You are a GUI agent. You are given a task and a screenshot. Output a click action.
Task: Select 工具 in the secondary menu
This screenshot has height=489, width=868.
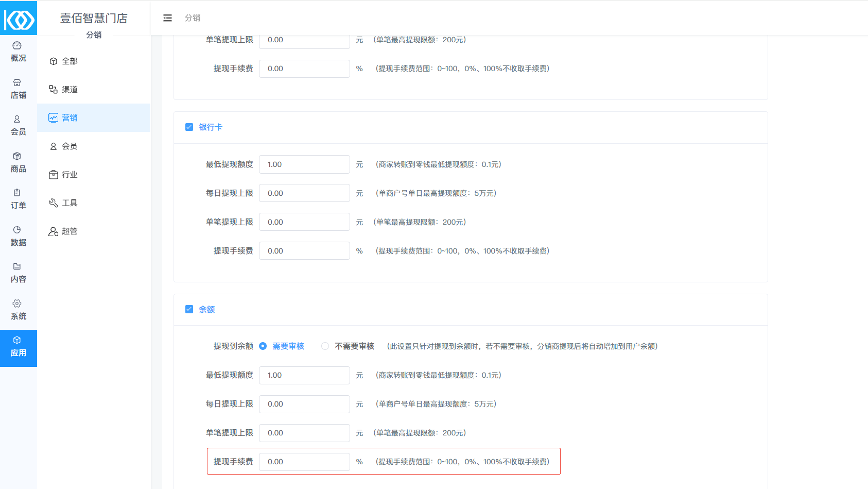70,203
